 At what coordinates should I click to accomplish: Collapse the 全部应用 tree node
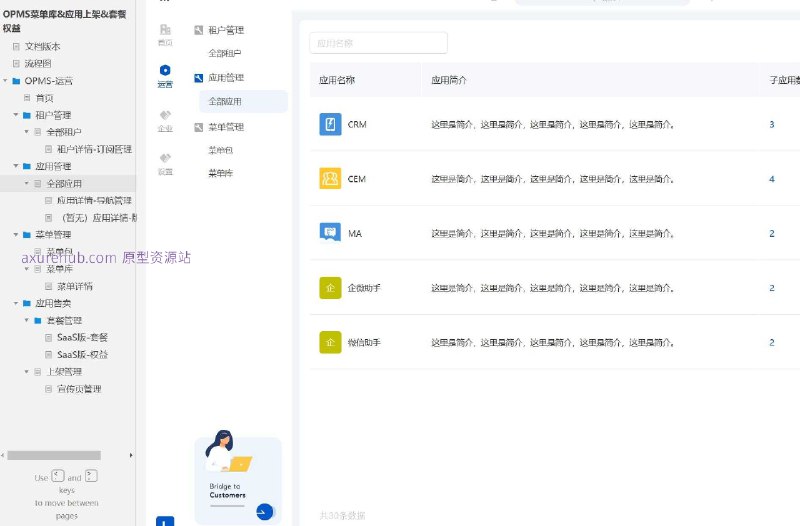pos(27,183)
